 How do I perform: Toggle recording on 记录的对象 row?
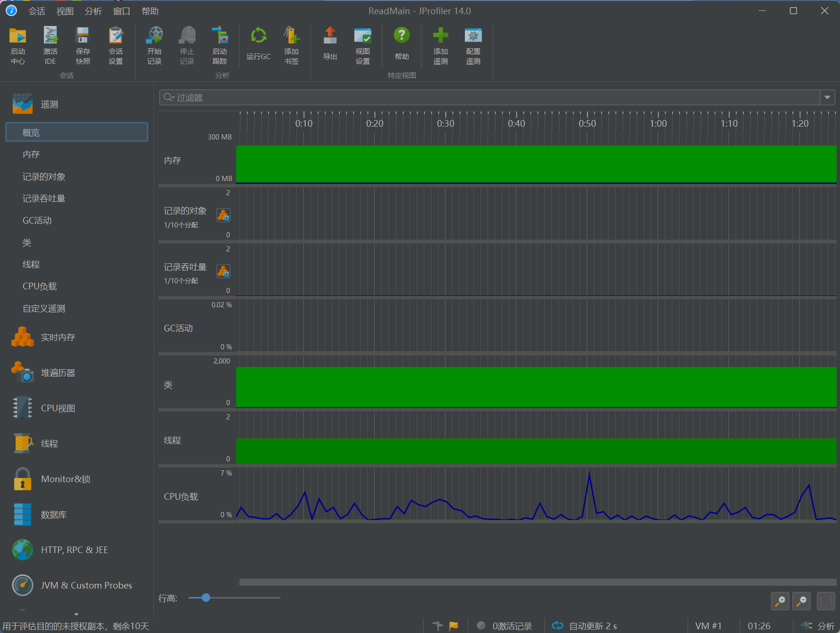[x=223, y=215]
